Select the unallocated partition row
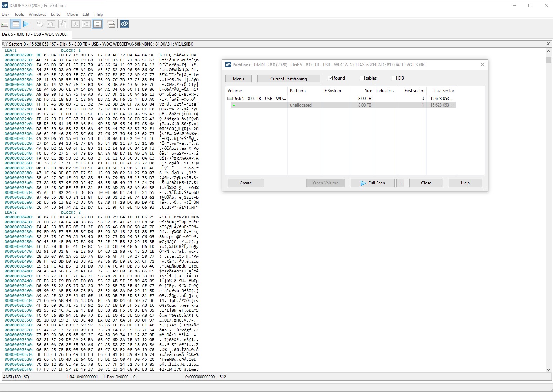This screenshot has width=553, height=392. click(x=343, y=105)
